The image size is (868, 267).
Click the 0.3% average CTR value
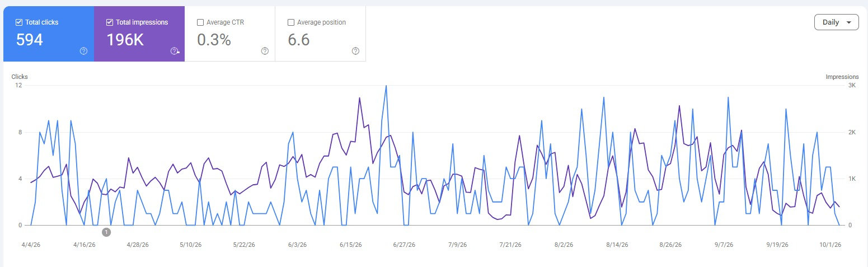pos(214,40)
